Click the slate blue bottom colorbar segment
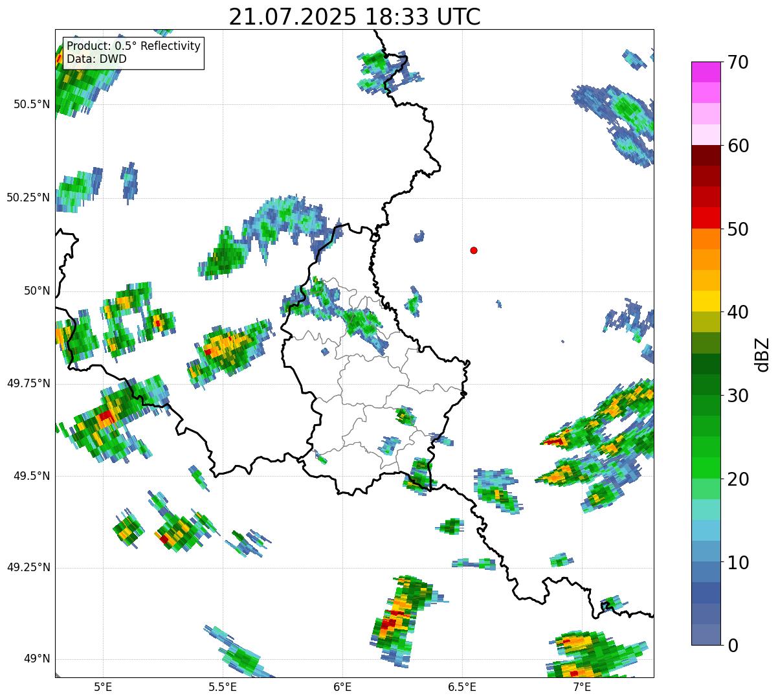The width and height of the screenshot is (778, 700). pos(706,635)
